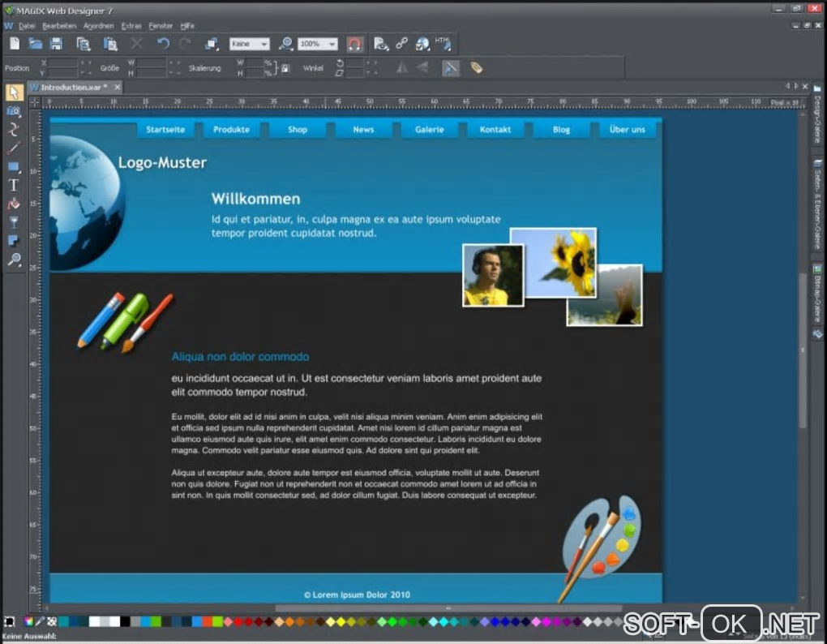Click the Über uns navigation button
The image size is (827, 644).
pos(627,129)
